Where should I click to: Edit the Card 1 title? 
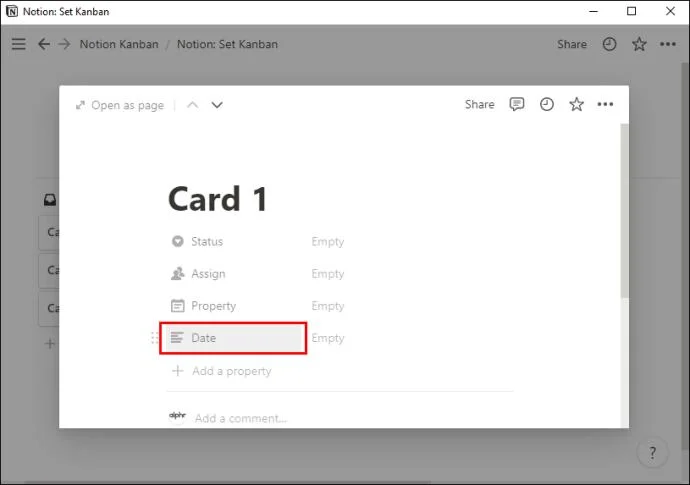[x=218, y=199]
